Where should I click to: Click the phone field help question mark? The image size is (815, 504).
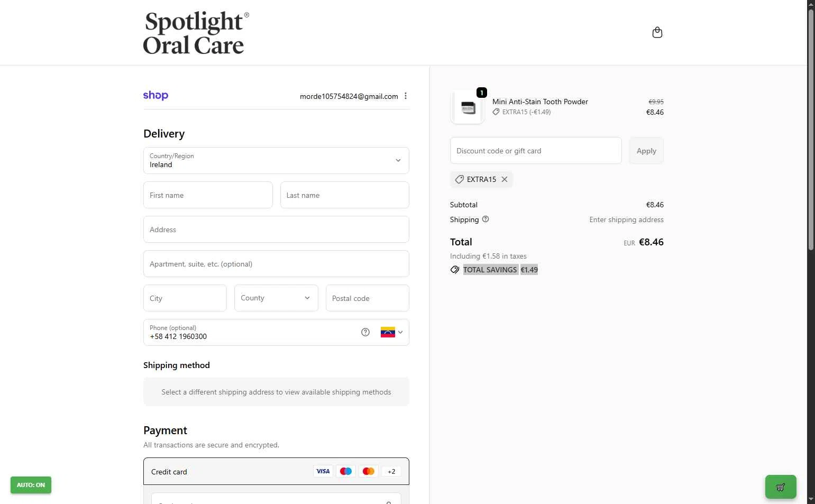point(365,332)
